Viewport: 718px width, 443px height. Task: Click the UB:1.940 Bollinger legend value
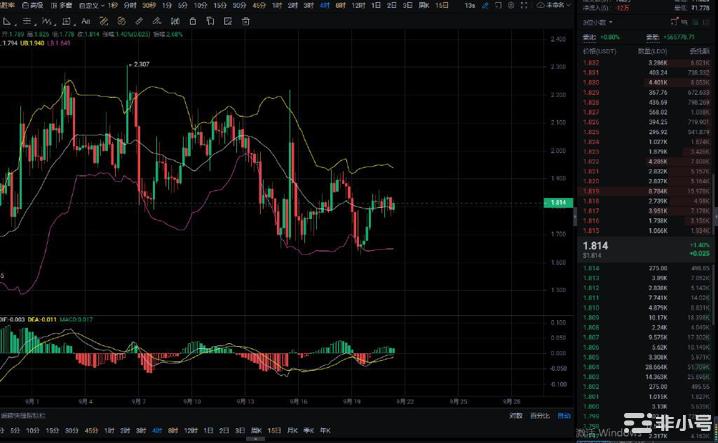click(32, 43)
